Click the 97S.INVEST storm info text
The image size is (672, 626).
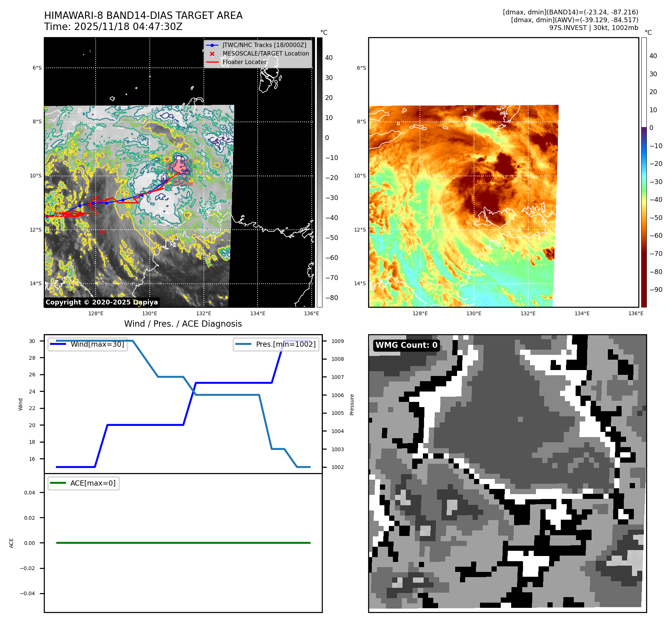tap(593, 28)
